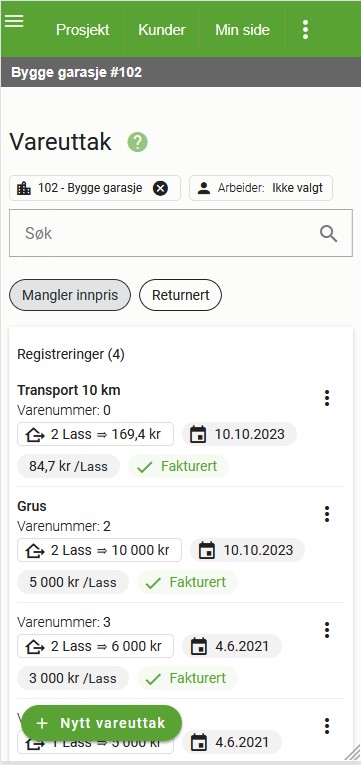The height and width of the screenshot is (765, 361).
Task: Click the Nytt vareuttak button
Action: [x=101, y=723]
